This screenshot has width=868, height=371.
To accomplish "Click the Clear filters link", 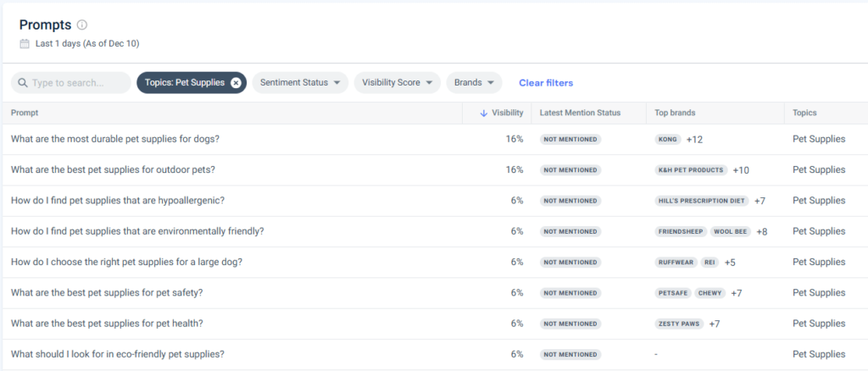I will [546, 83].
